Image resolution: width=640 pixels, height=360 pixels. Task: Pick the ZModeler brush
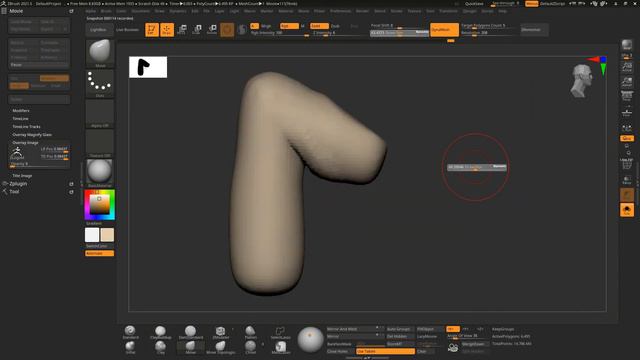(220, 332)
